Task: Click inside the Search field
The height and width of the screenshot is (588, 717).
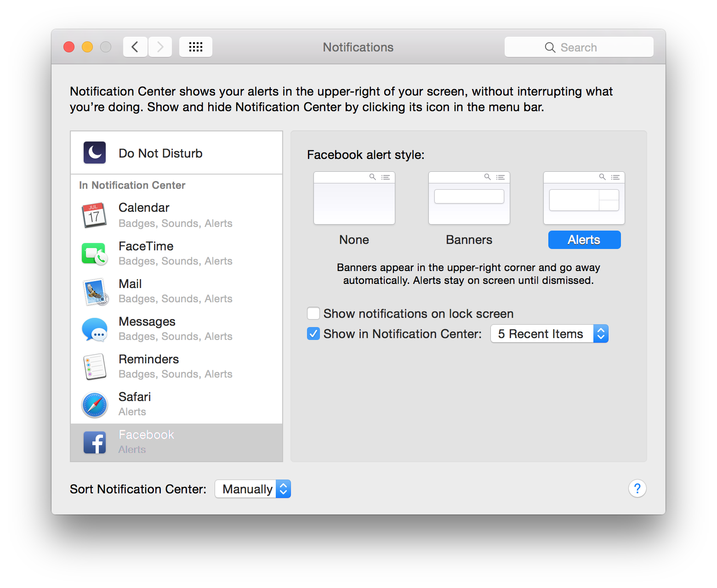Action: pyautogui.click(x=579, y=47)
